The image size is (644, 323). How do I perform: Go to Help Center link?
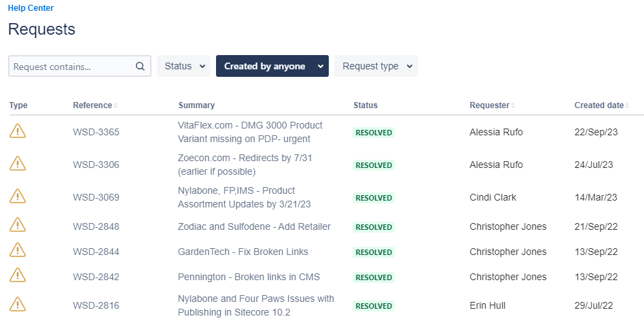pos(31,7)
